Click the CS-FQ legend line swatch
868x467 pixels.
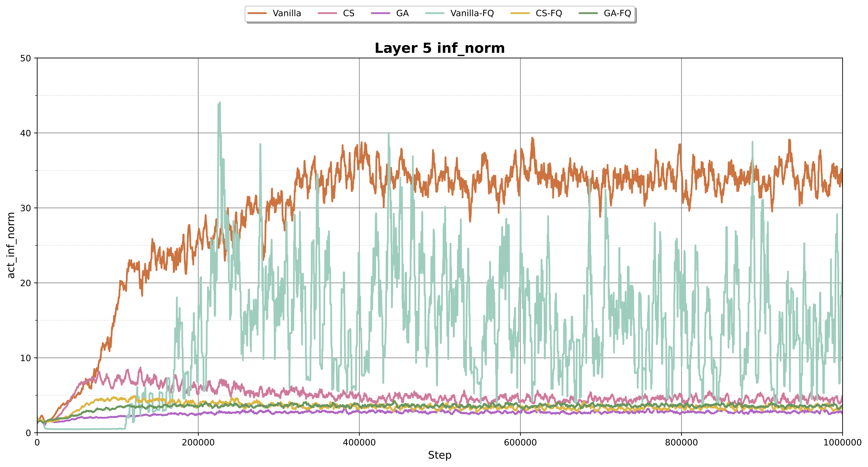click(x=520, y=13)
